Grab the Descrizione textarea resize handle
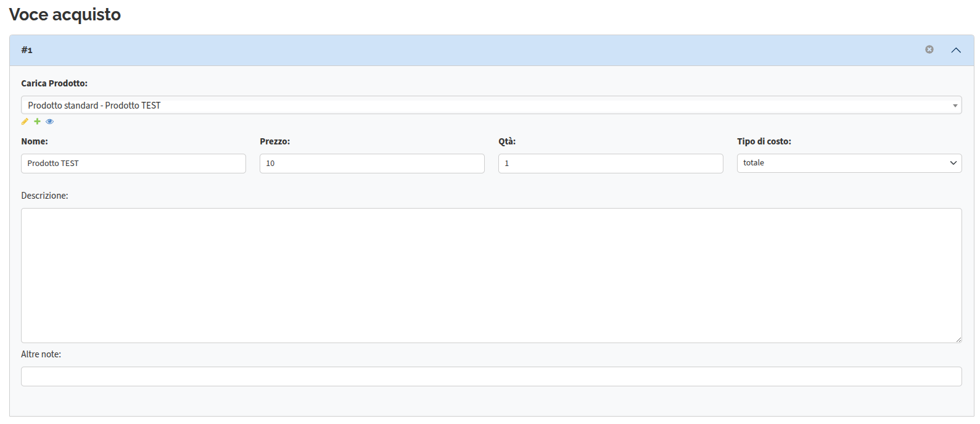The image size is (980, 424). click(958, 339)
